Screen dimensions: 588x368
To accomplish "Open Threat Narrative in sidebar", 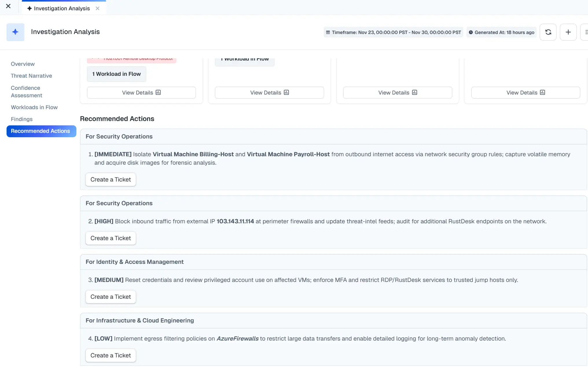I will pos(31,76).
